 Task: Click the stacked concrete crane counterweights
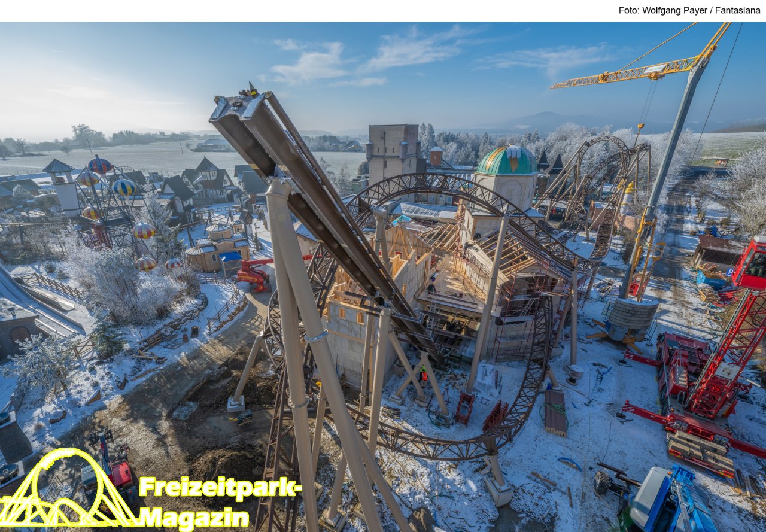(631, 317)
